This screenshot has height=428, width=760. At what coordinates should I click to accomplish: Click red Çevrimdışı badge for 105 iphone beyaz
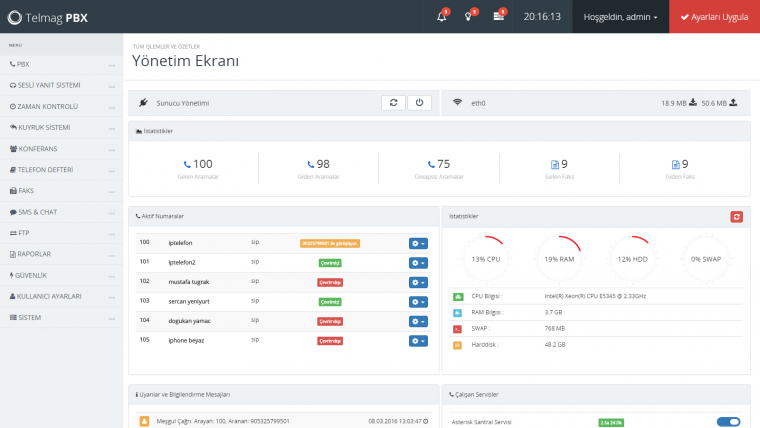(x=330, y=341)
